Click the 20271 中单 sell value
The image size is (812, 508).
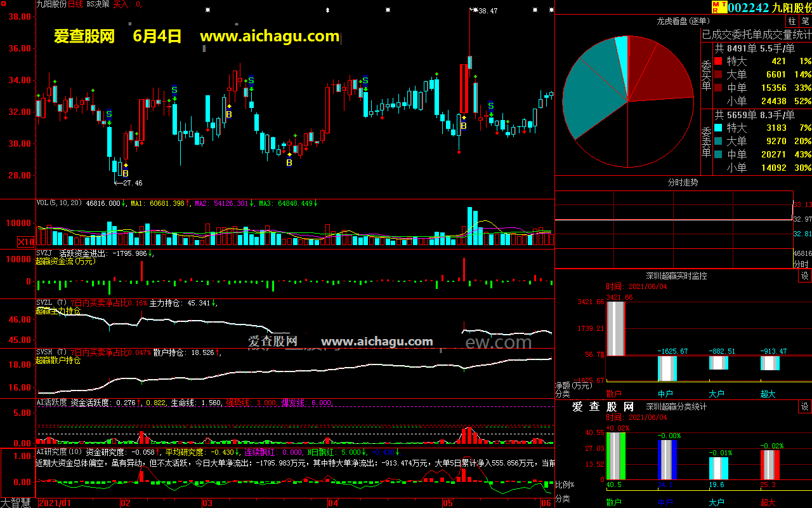point(774,154)
